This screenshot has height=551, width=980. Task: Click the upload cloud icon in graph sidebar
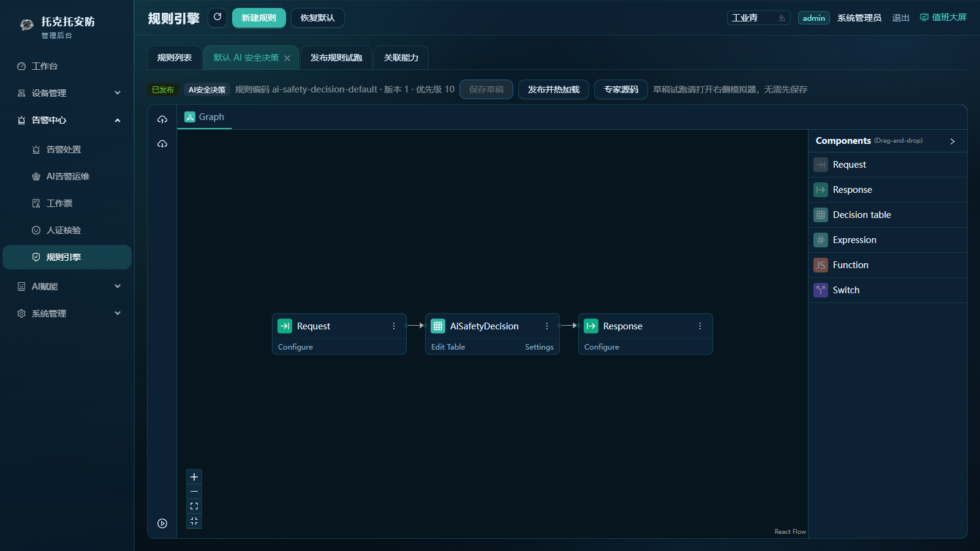(x=162, y=119)
